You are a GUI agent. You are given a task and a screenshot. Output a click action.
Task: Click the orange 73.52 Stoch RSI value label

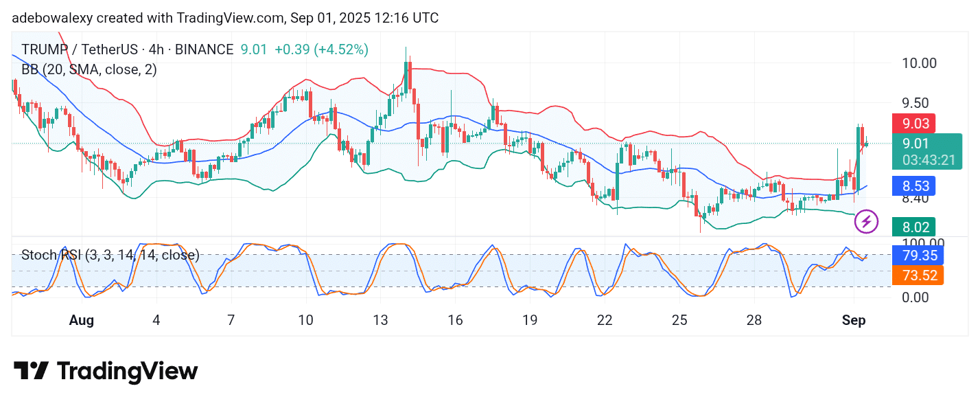pos(917,275)
